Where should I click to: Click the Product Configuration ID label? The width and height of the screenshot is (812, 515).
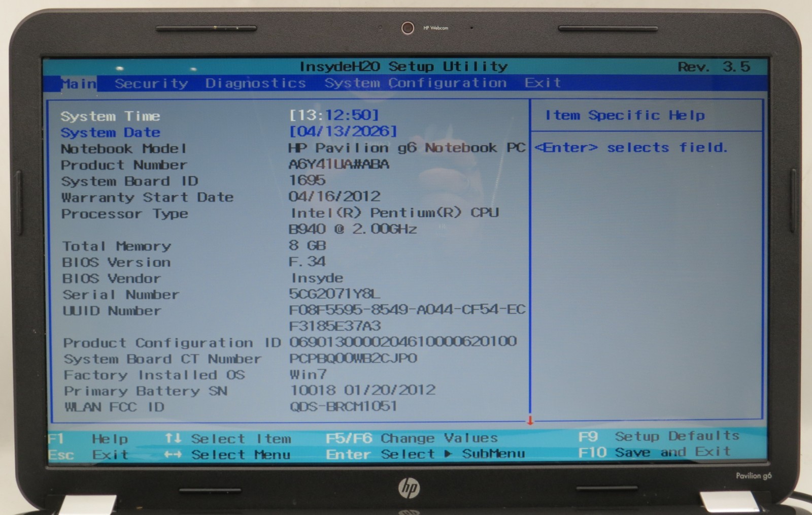172,343
